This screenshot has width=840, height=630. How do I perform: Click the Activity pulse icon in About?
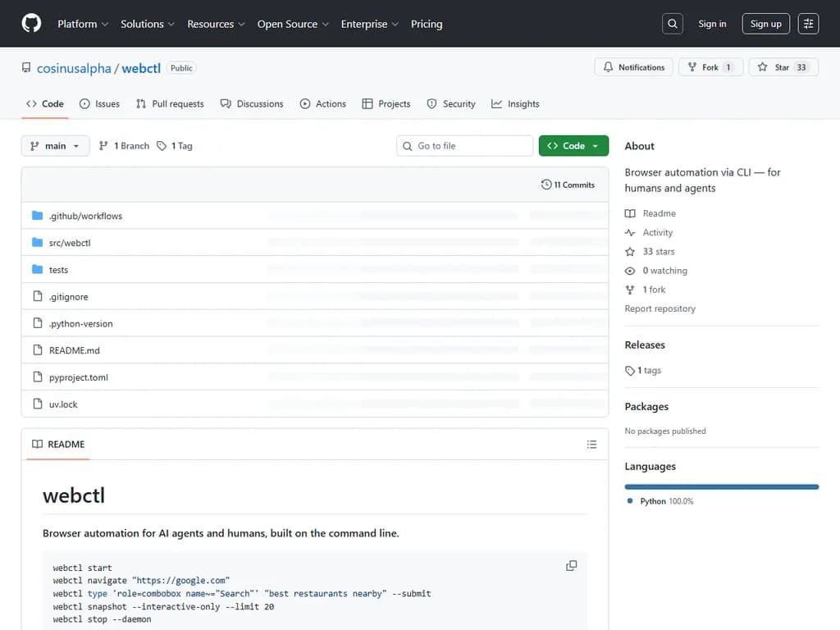click(632, 232)
